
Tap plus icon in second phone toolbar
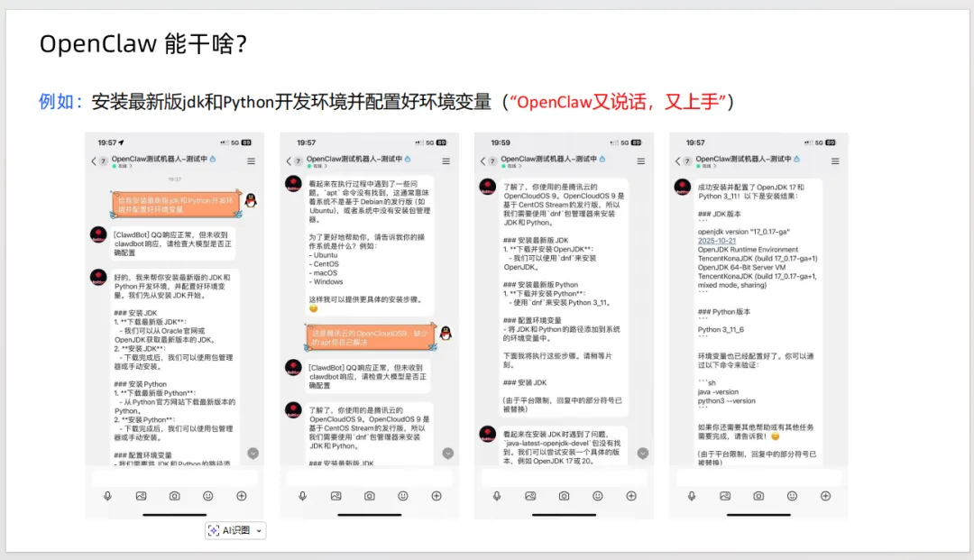[436, 495]
